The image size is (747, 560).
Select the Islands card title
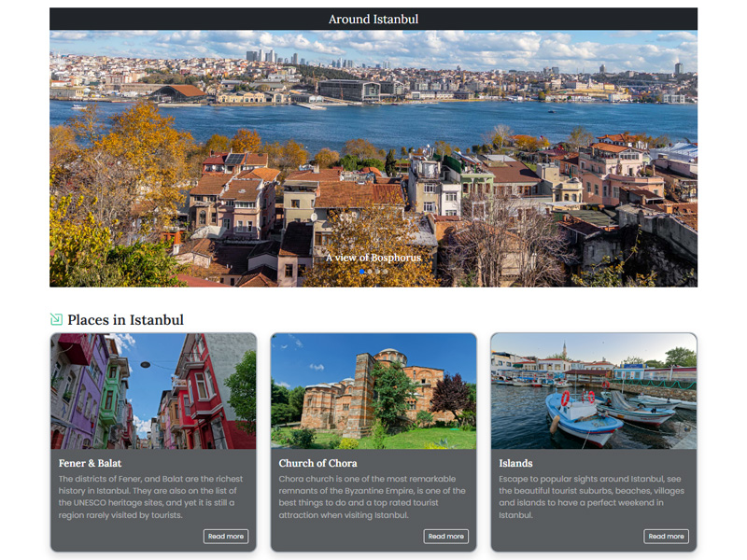(515, 463)
